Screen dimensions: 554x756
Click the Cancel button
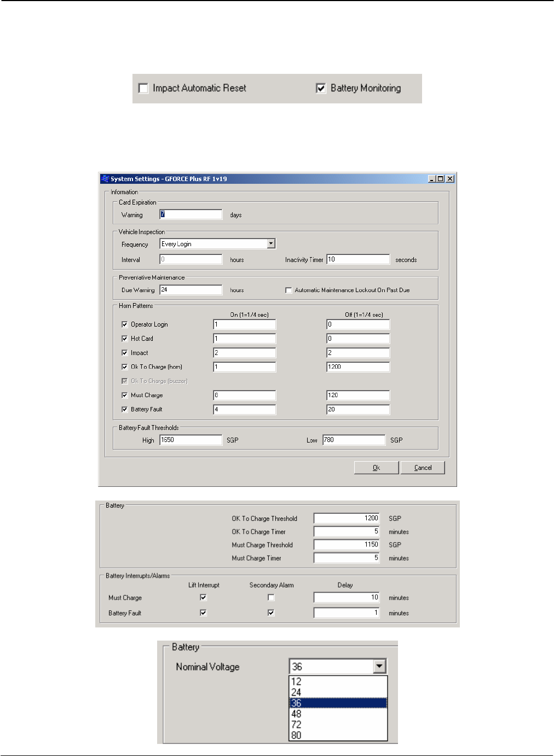click(x=423, y=468)
